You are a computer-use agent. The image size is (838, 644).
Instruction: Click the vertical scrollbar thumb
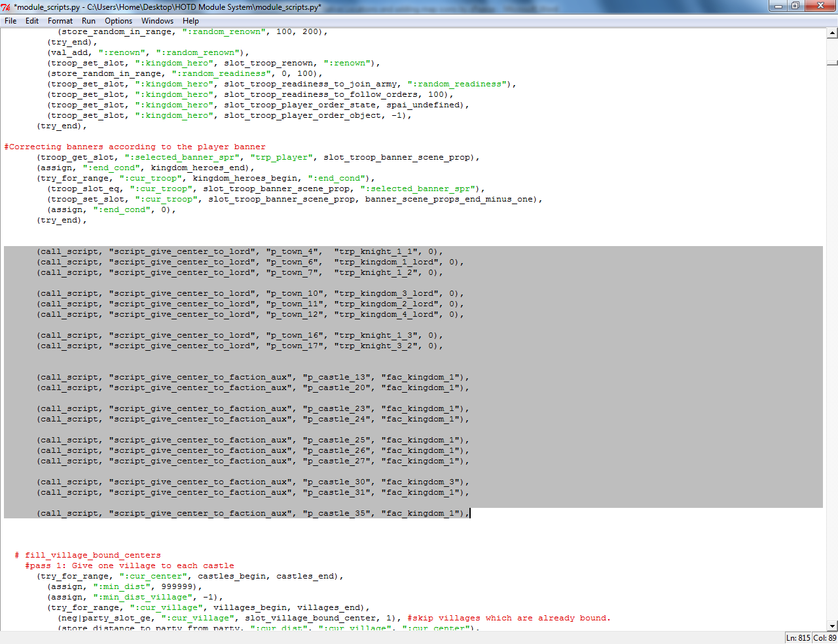[832, 63]
